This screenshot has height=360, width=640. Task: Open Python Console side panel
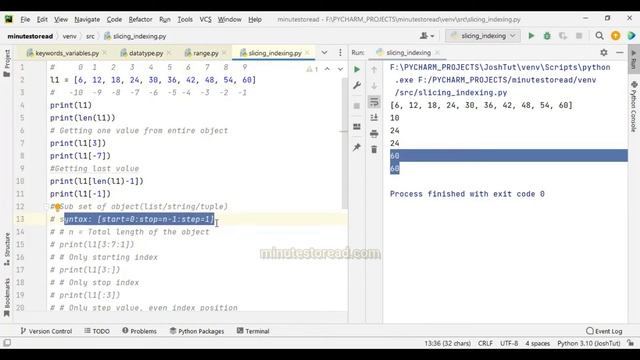(633, 107)
